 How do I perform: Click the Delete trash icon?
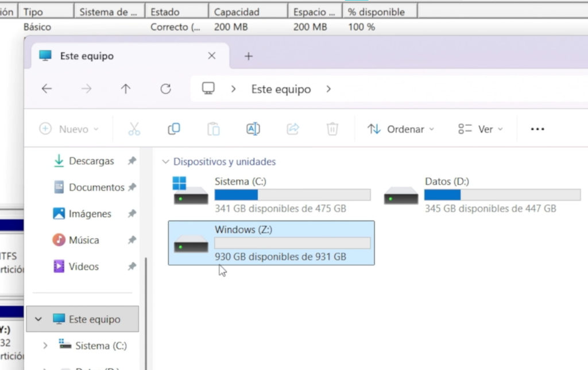pos(332,128)
